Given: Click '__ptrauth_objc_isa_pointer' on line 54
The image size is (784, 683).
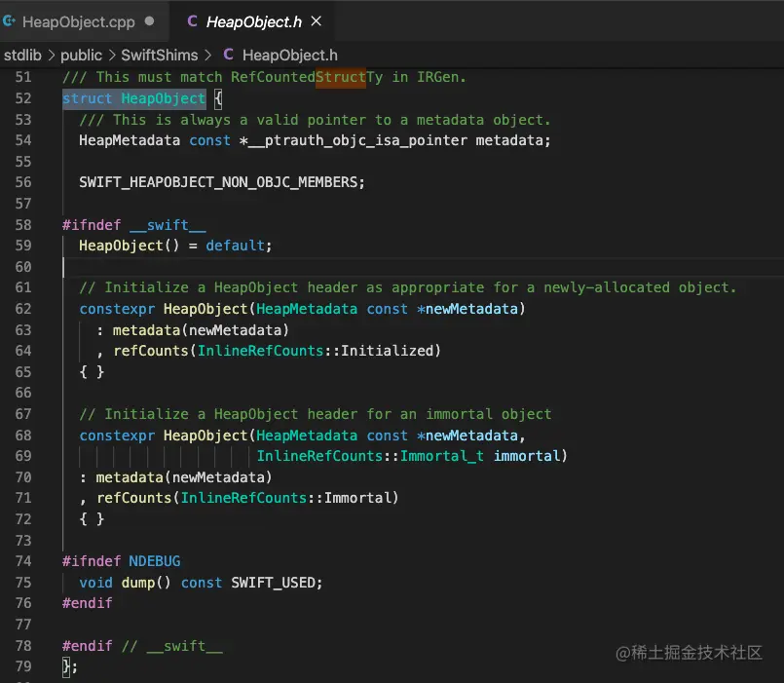Looking at the screenshot, I should (357, 140).
